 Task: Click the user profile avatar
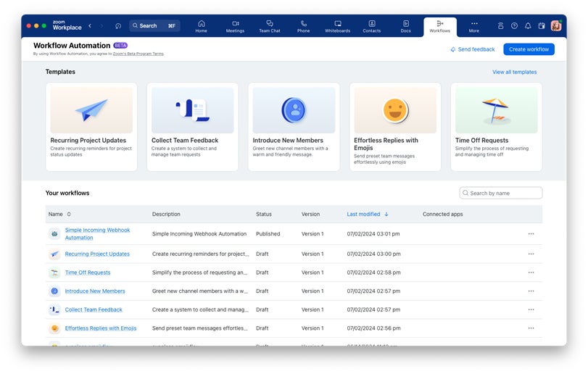[556, 25]
